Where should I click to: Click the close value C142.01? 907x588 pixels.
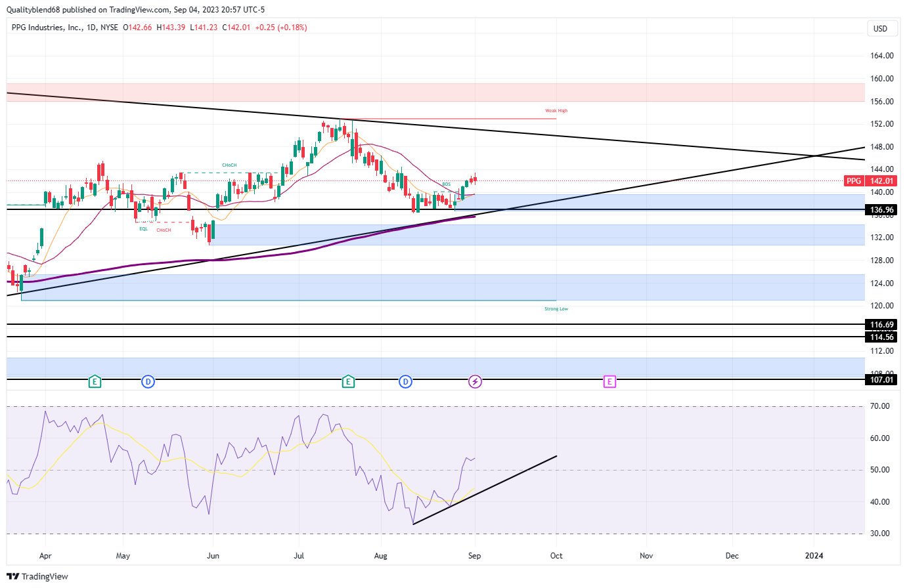click(x=236, y=28)
